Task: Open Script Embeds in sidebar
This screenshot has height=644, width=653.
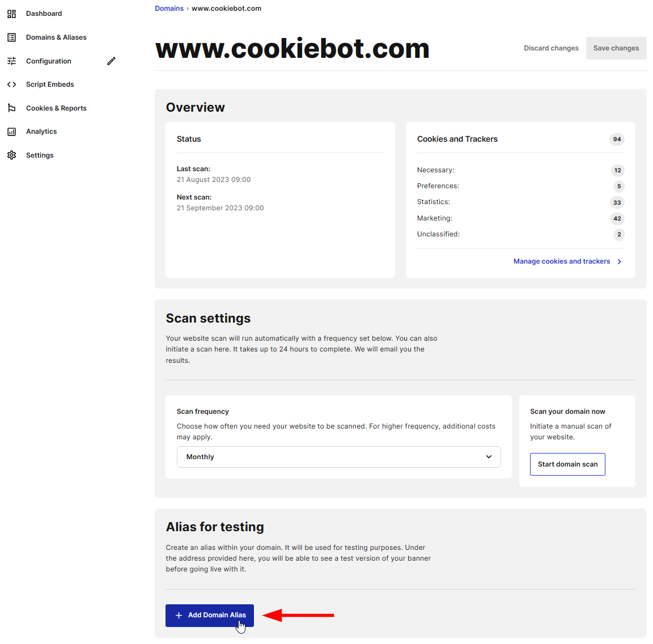Action: (x=50, y=84)
